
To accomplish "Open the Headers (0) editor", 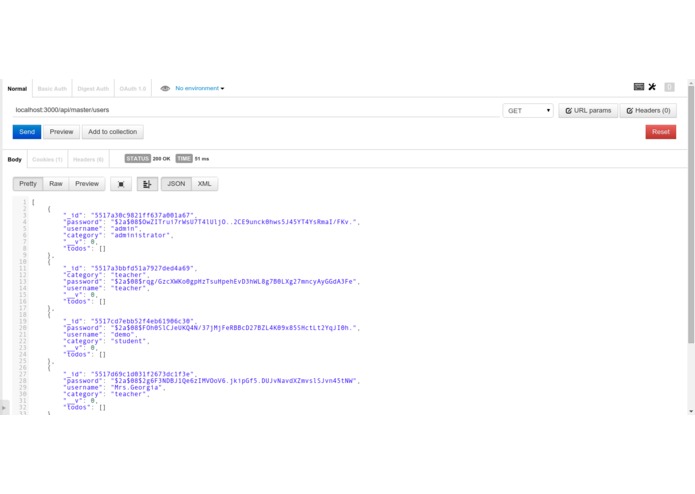I will pyautogui.click(x=648, y=111).
